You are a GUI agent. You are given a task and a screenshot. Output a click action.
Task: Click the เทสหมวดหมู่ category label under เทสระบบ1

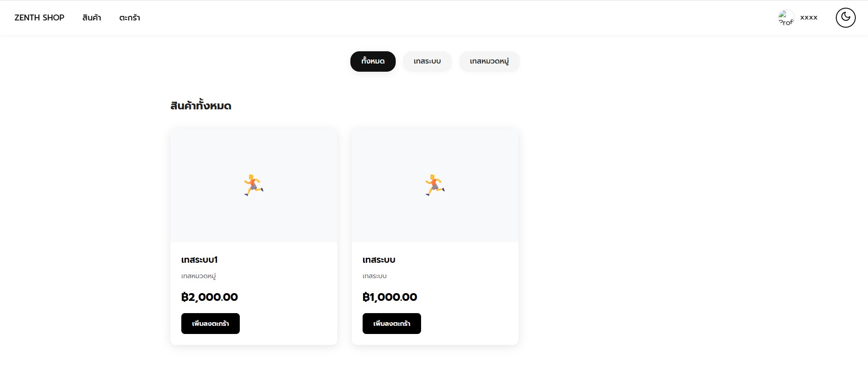click(x=199, y=276)
